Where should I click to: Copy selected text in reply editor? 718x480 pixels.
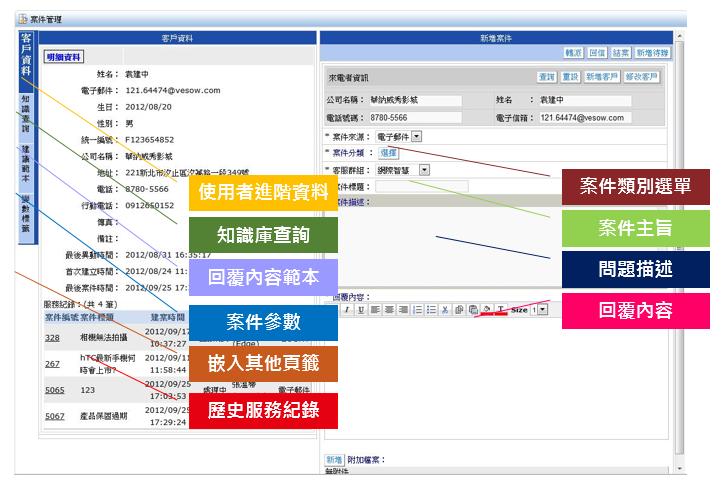click(459, 310)
